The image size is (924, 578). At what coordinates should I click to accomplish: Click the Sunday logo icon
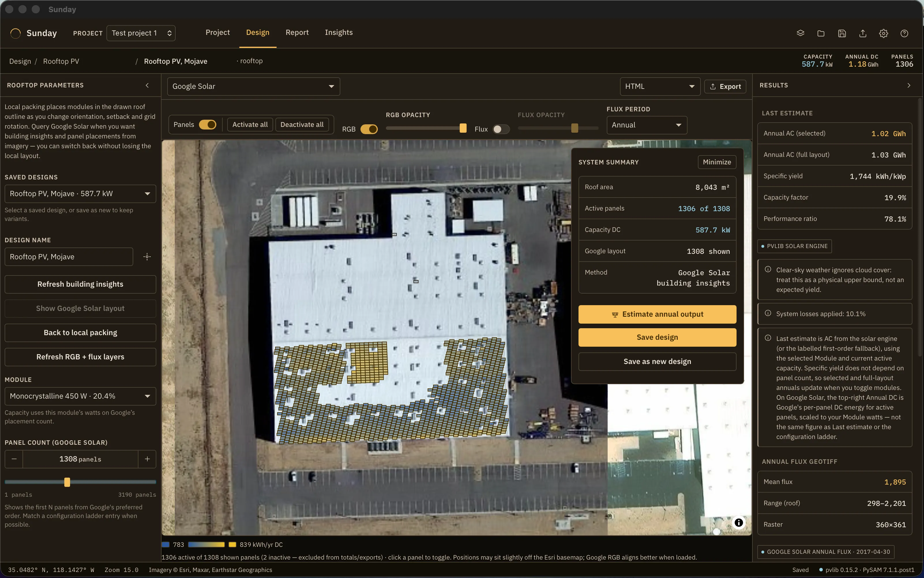[x=16, y=33]
